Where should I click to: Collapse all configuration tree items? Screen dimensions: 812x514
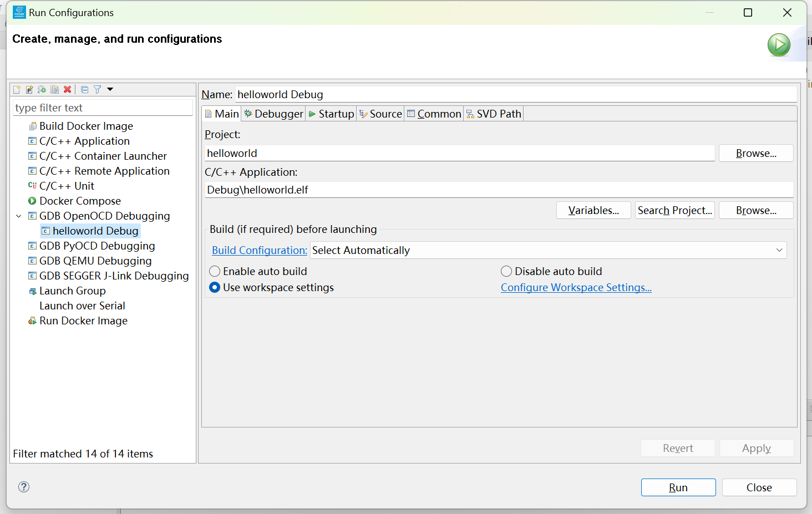[84, 89]
